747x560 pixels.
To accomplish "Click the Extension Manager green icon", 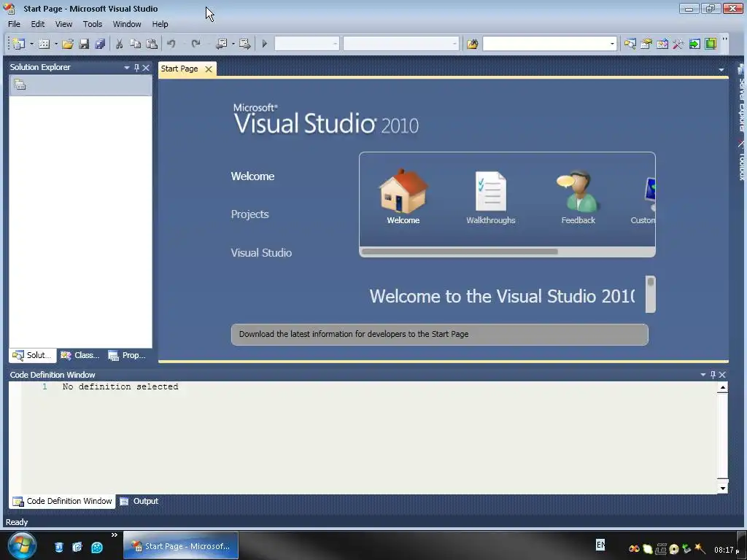I will [711, 44].
